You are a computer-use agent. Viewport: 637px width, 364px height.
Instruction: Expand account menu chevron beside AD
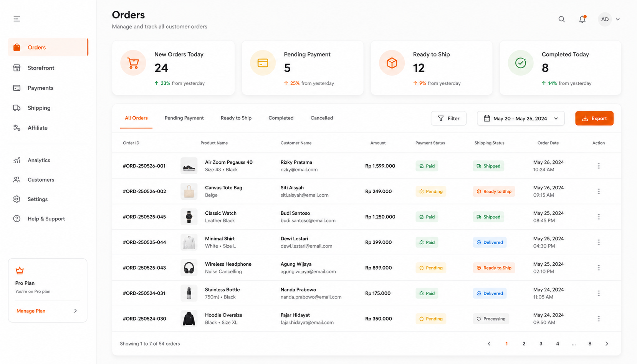coord(617,19)
